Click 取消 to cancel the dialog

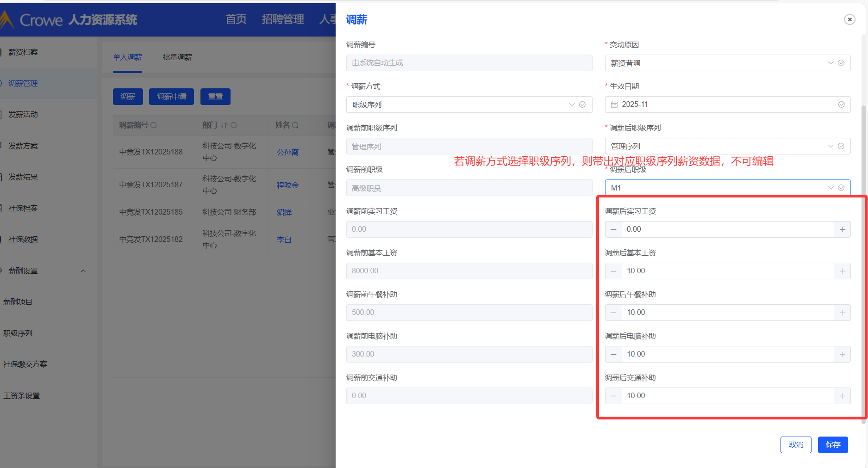click(x=796, y=445)
